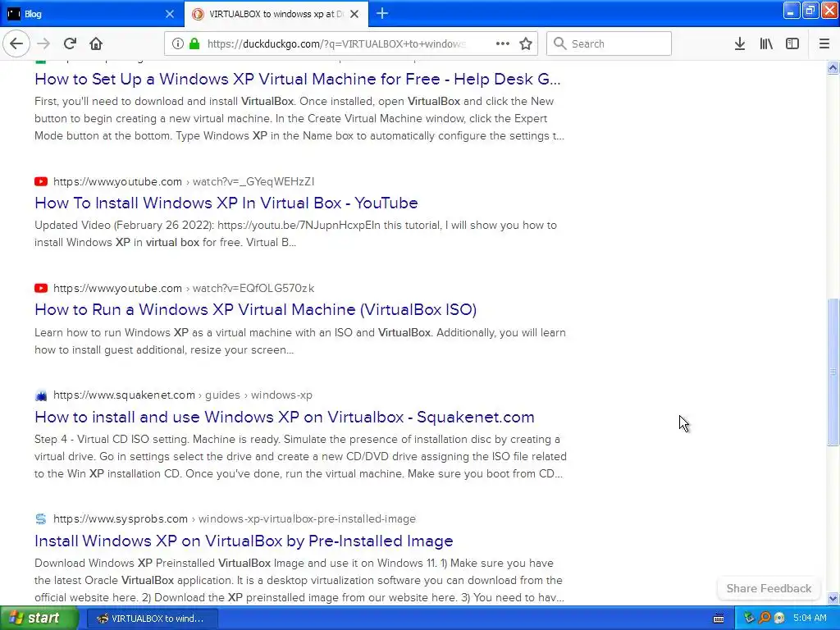This screenshot has width=840, height=630.
Task: Click the vertical scrollbar thumb
Action: click(833, 372)
